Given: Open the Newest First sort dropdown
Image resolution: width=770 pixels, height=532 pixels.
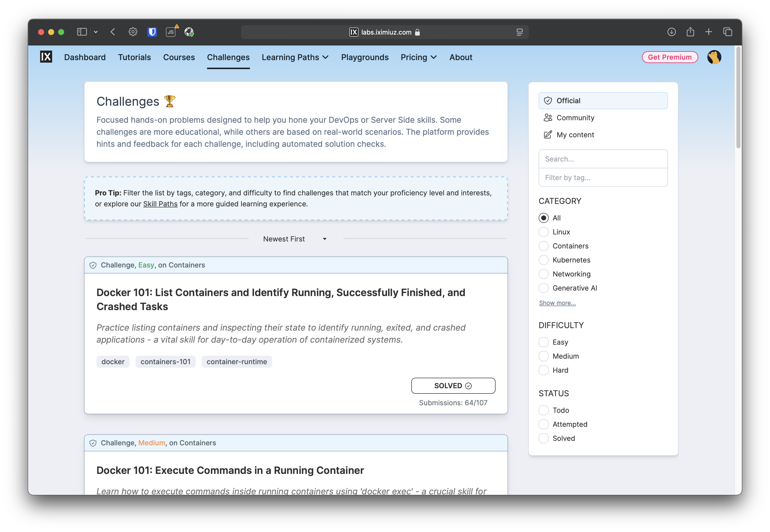Looking at the screenshot, I should tap(295, 239).
